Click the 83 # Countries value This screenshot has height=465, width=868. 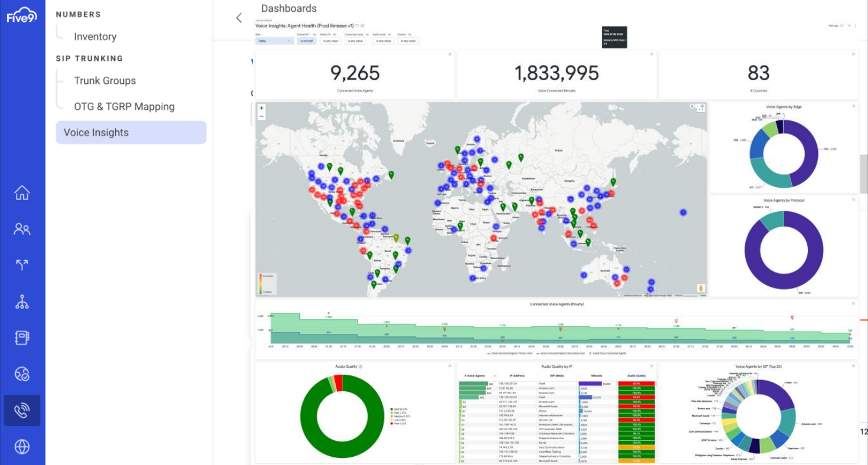[758, 73]
